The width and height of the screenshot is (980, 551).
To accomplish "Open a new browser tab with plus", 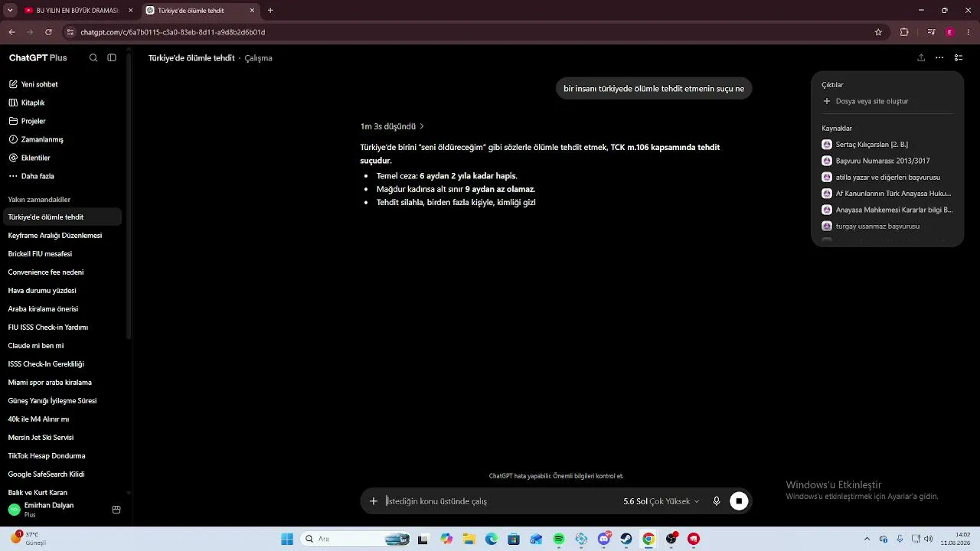I will (270, 11).
